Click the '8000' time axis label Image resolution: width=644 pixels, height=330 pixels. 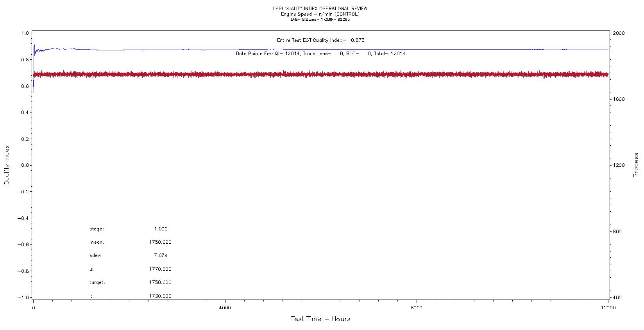pos(417,308)
